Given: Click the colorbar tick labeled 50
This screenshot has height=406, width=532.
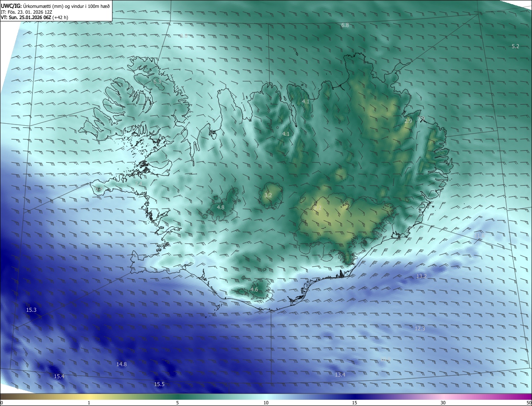Looking at the screenshot, I should pos(529,403).
